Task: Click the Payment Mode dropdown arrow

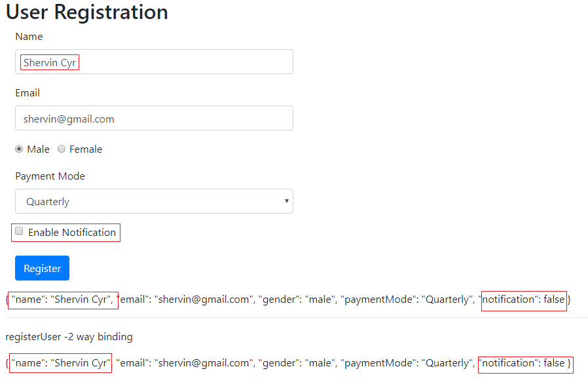Action: coord(286,201)
